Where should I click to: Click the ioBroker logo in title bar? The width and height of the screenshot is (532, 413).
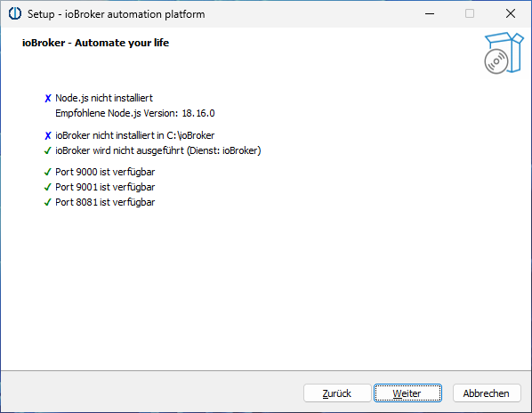(15, 13)
